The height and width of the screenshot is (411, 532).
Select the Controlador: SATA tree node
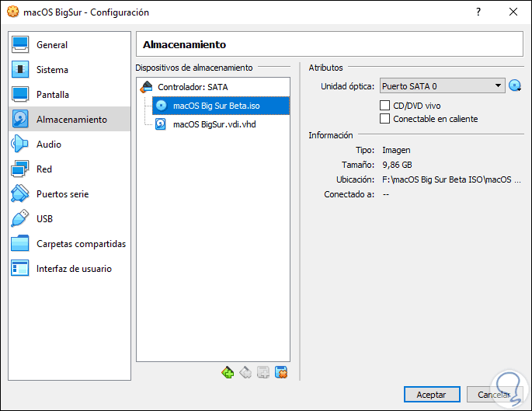193,88
